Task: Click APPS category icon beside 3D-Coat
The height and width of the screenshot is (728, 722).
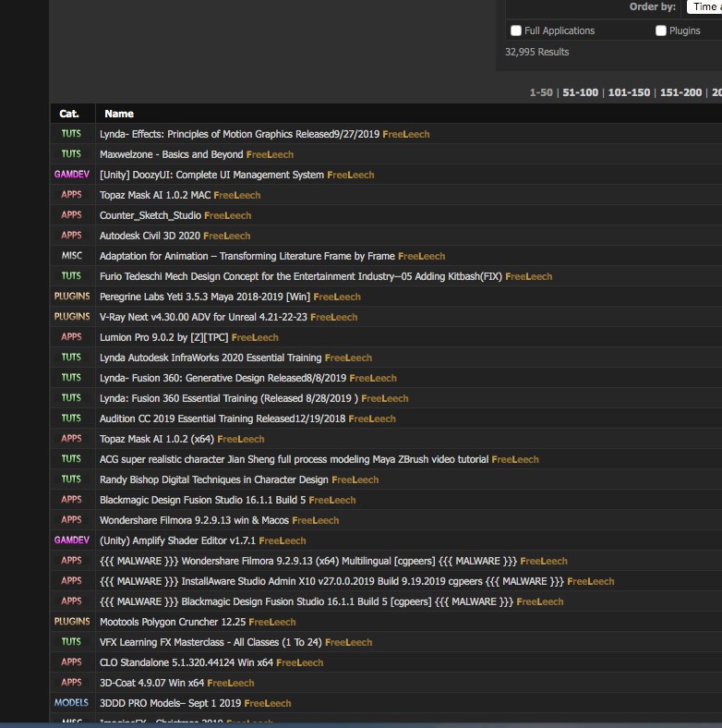Action: [71, 683]
